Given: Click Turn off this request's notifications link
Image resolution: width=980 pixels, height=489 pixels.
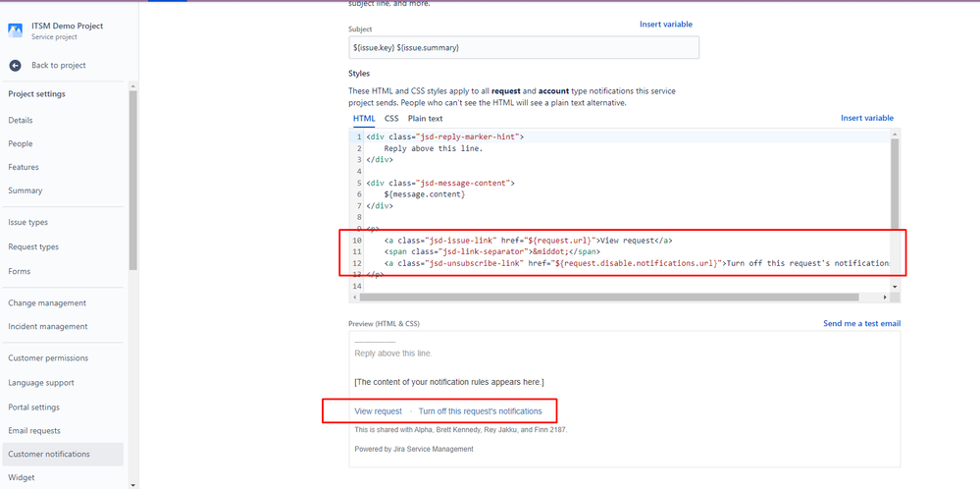Looking at the screenshot, I should pyautogui.click(x=480, y=411).
